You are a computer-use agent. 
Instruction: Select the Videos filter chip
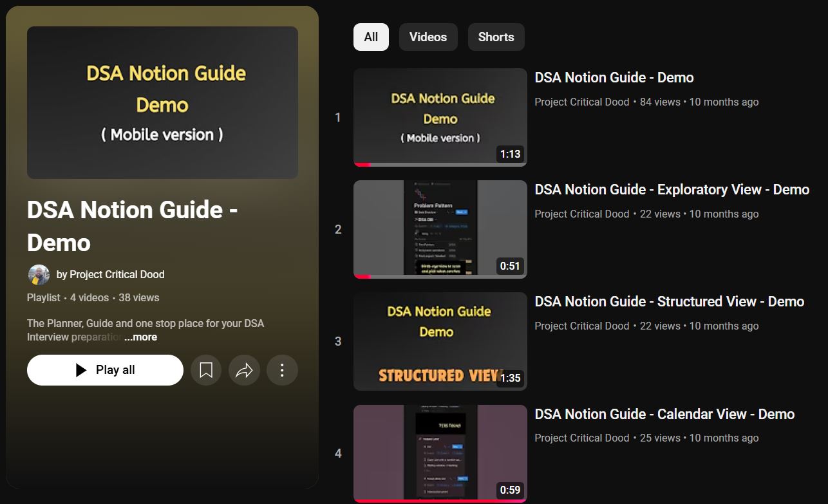click(x=428, y=37)
